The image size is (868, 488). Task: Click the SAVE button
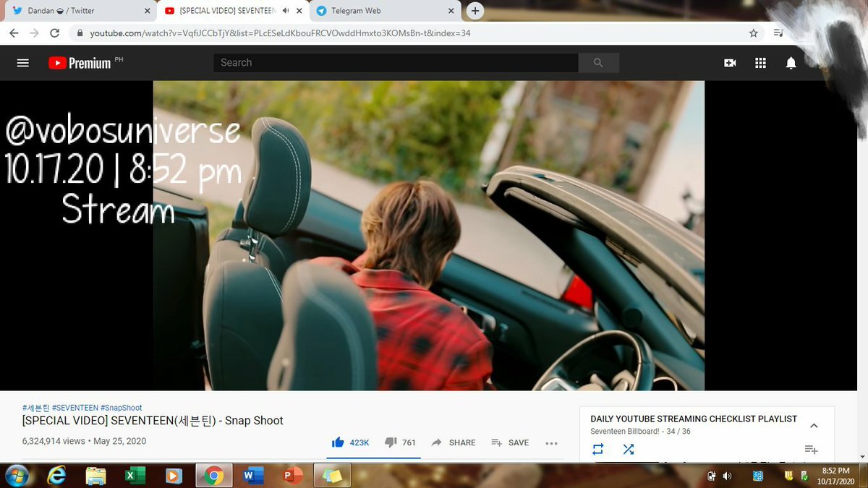tap(510, 442)
